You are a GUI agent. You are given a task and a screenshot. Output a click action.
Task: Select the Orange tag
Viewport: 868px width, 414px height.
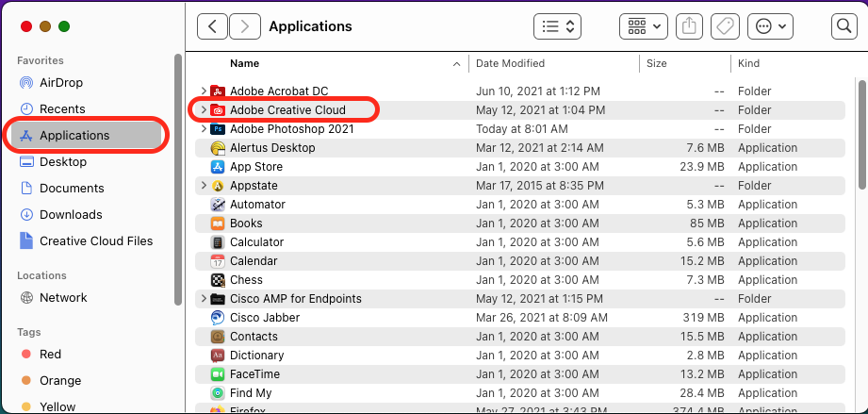click(51, 381)
